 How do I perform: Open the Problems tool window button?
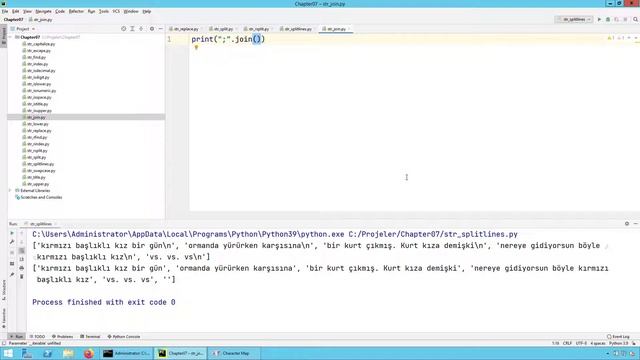[x=62, y=337]
